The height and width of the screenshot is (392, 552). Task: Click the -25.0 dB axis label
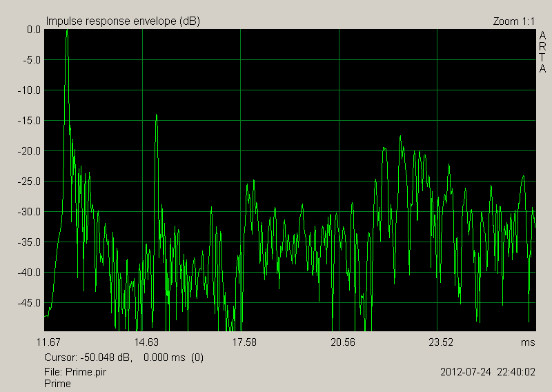[29, 182]
